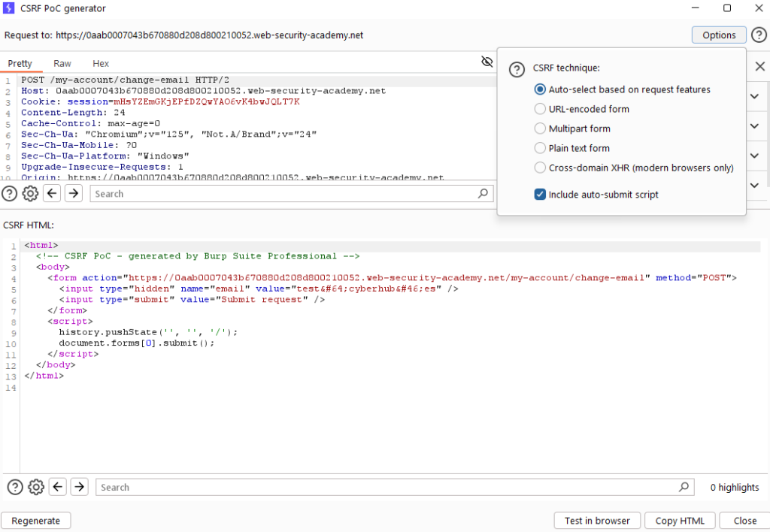Viewport: 770px width, 532px height.
Task: Click the magnifier icon in request search field
Action: click(483, 193)
